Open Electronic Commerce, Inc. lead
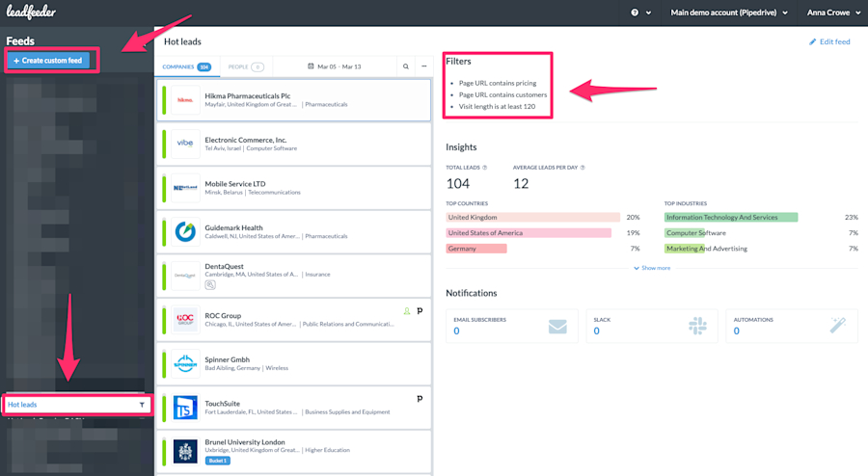868x476 pixels. [293, 144]
